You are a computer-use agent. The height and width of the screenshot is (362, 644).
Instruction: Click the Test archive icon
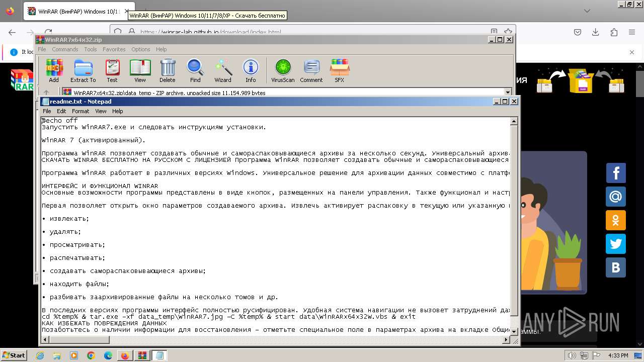112,71
